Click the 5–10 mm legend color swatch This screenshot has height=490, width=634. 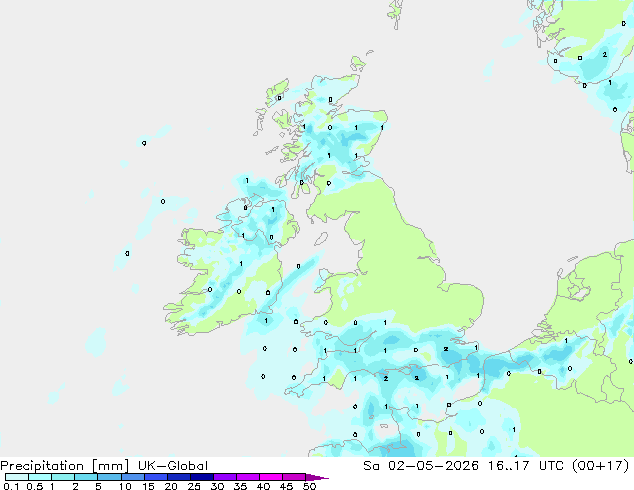[109, 477]
